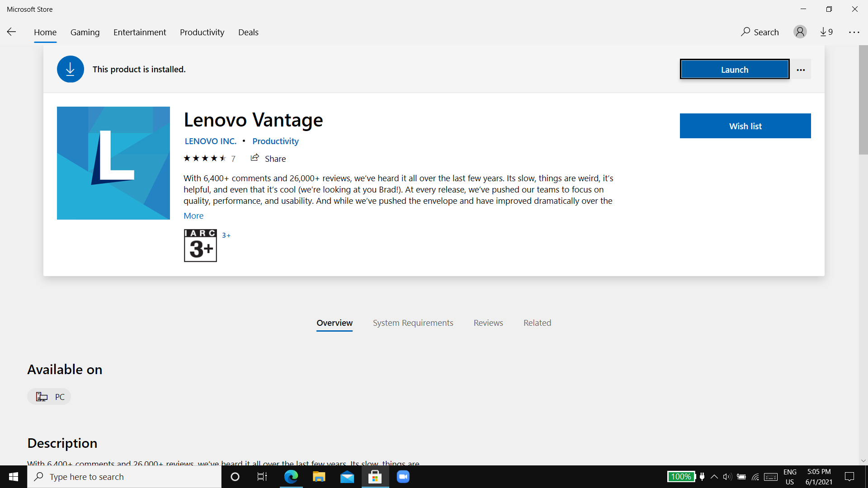Open more options next to Launch
Image resolution: width=868 pixels, height=488 pixels.
click(x=801, y=70)
